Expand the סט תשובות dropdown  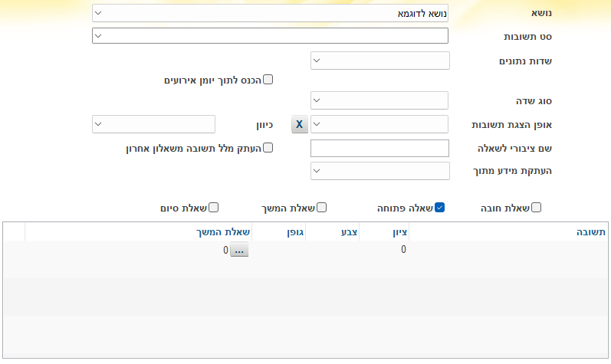[x=270, y=36]
